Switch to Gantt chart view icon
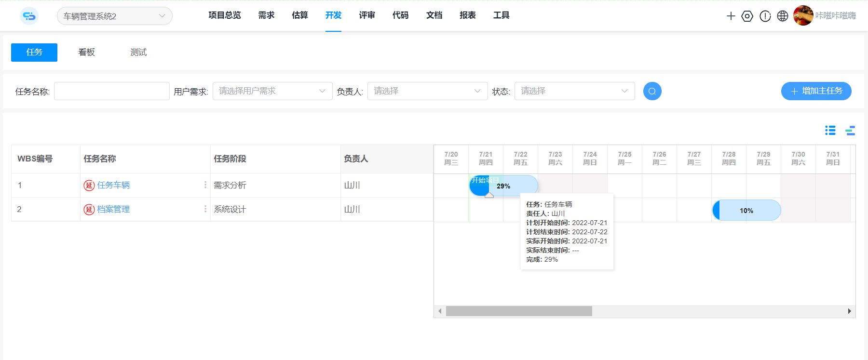 (x=850, y=130)
